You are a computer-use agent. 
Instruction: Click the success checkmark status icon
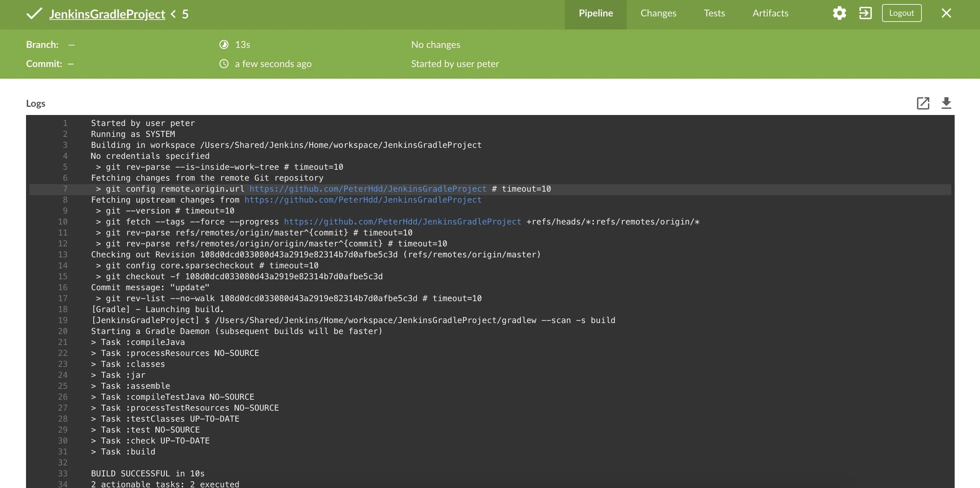tap(34, 14)
